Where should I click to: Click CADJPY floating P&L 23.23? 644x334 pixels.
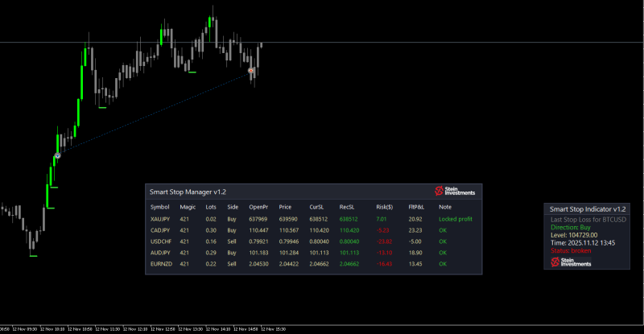[x=415, y=230]
